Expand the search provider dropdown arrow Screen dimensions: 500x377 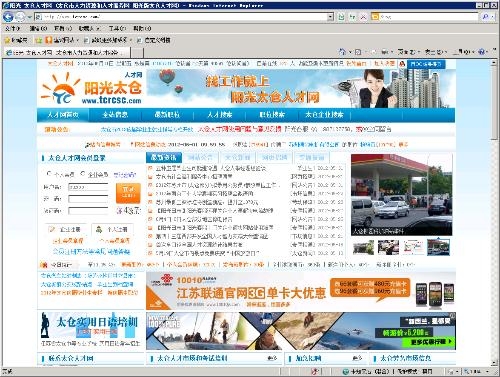coord(493,17)
